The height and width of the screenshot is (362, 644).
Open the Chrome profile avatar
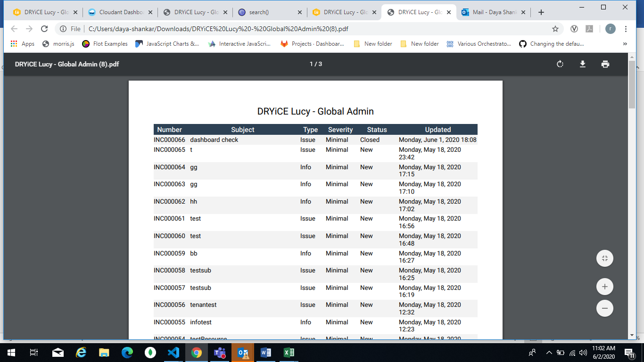(611, 29)
